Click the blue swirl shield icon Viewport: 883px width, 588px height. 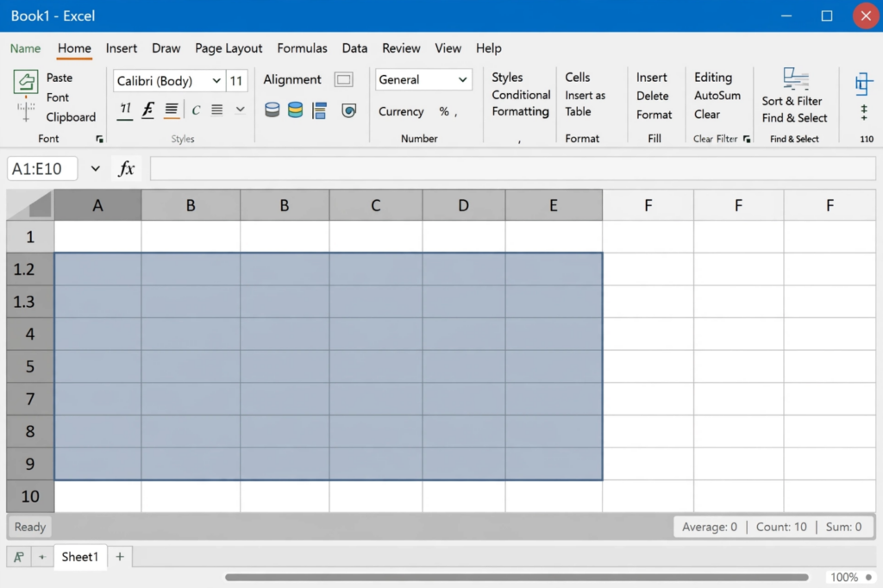(348, 110)
